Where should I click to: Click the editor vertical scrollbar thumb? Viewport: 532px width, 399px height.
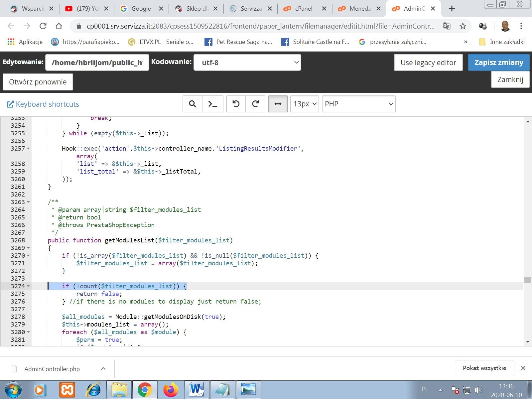pyautogui.click(x=528, y=280)
